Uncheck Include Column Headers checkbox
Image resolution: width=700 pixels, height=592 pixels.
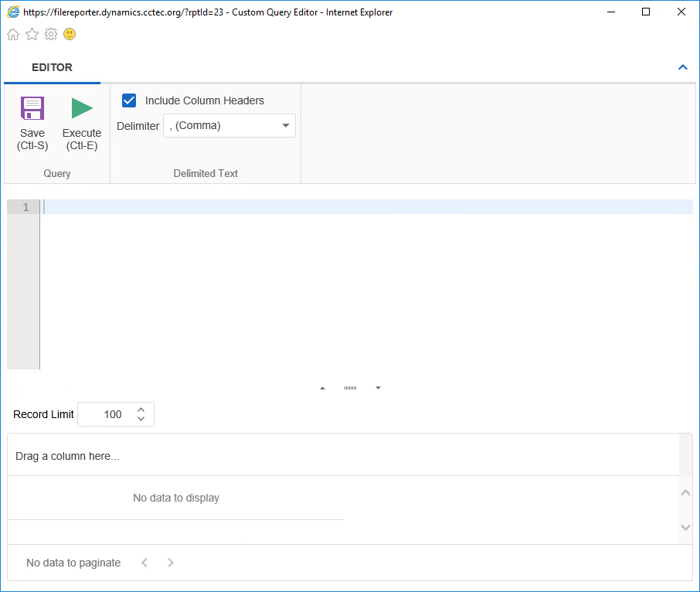(129, 100)
